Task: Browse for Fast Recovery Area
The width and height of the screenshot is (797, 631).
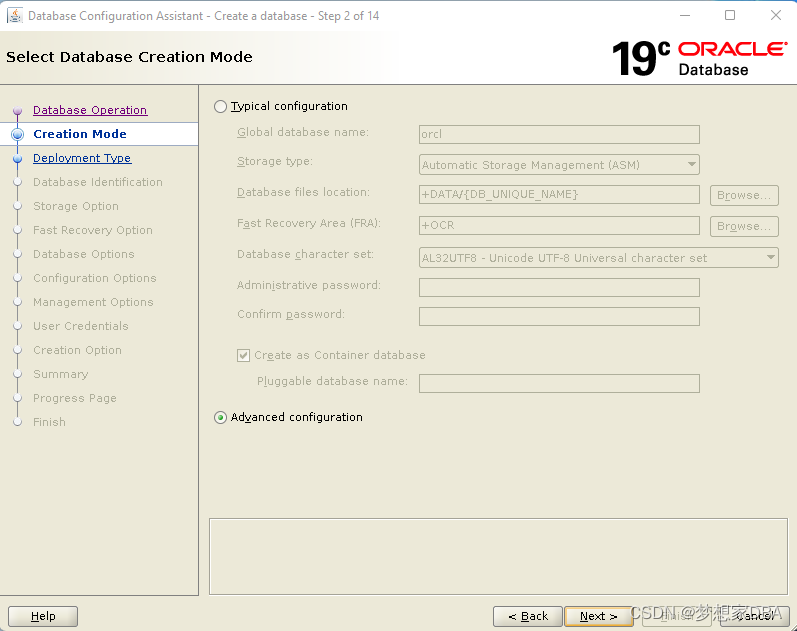Action: tap(744, 226)
